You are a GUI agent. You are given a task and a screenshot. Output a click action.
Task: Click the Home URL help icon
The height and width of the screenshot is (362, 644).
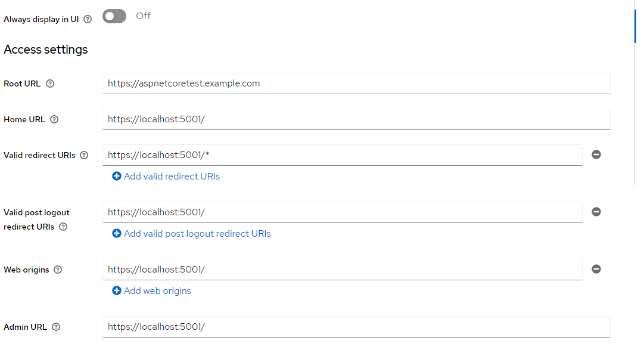tap(54, 119)
